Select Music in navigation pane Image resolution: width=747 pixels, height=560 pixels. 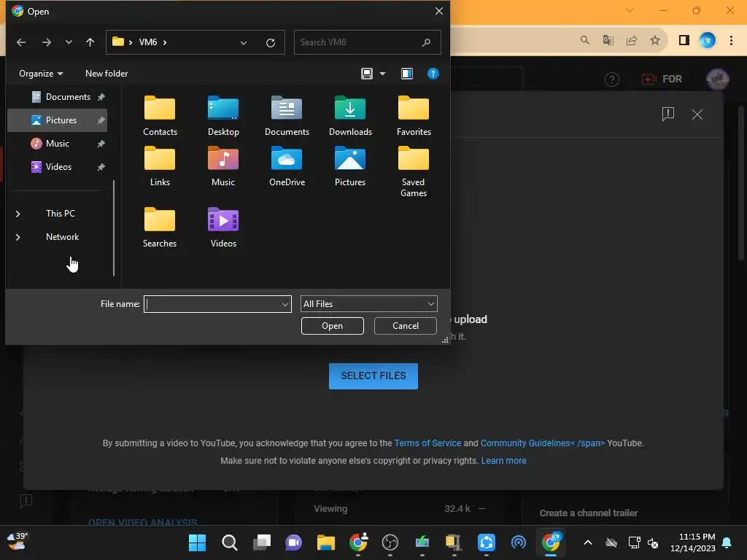57,144
